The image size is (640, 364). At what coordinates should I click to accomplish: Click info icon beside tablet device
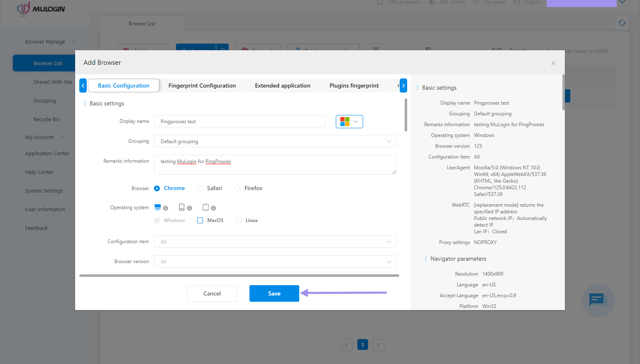coord(189,208)
